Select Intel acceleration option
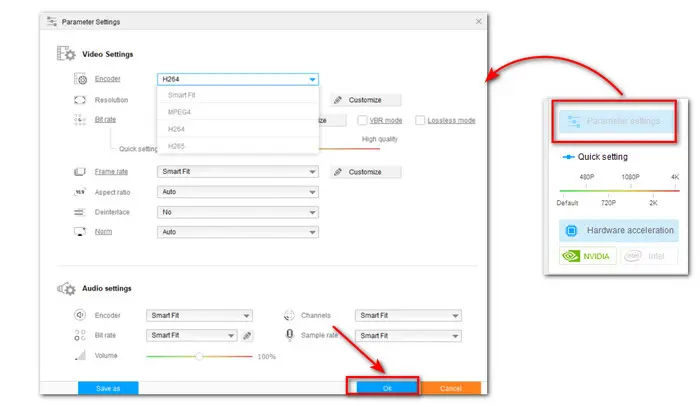 (x=648, y=256)
